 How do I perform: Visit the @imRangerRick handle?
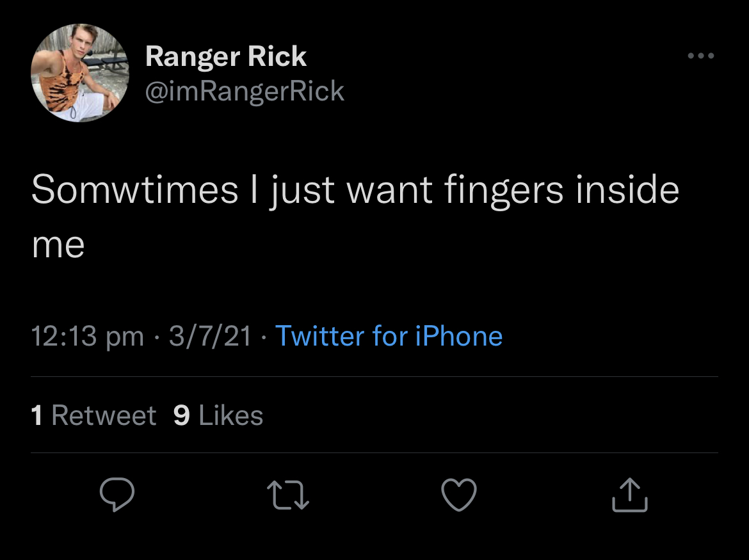(x=245, y=92)
